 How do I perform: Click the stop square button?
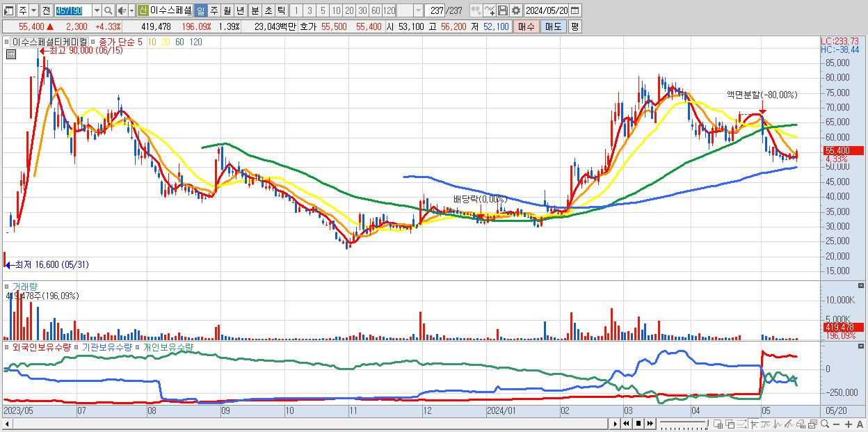tap(638, 424)
